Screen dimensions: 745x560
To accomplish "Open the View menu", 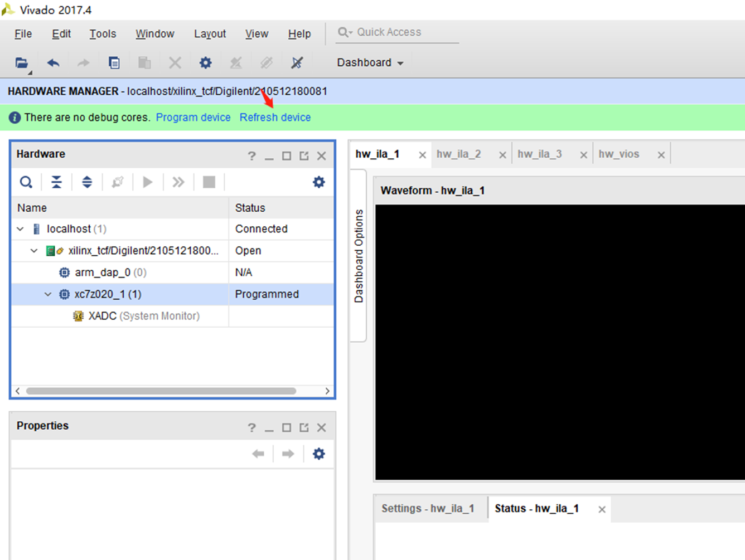I will point(257,34).
